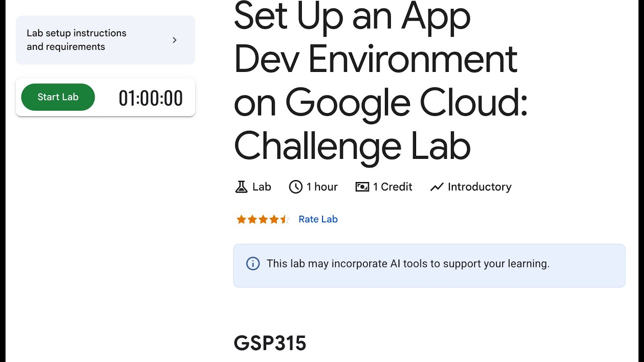Viewport: 644px width, 362px height.
Task: Click the credit icon beside 1 Credit
Action: point(362,187)
